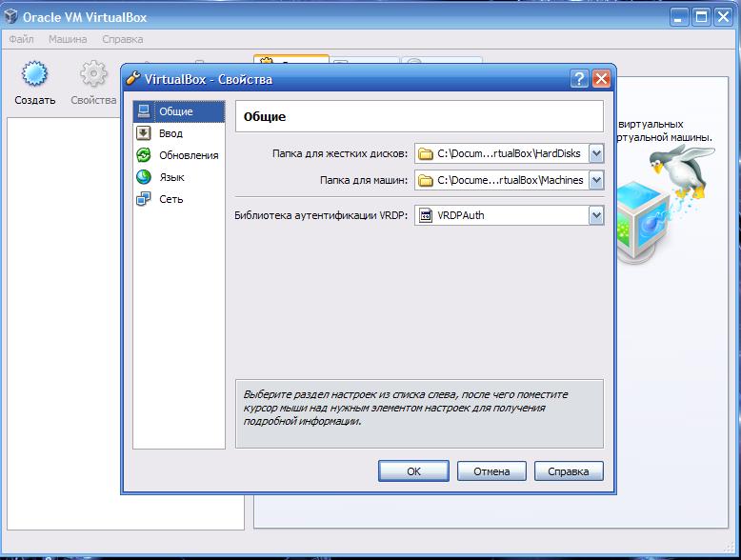The width and height of the screenshot is (741, 560).
Task: Click the Oracle VM VirtualBox title bar icon
Action: pos(10,17)
